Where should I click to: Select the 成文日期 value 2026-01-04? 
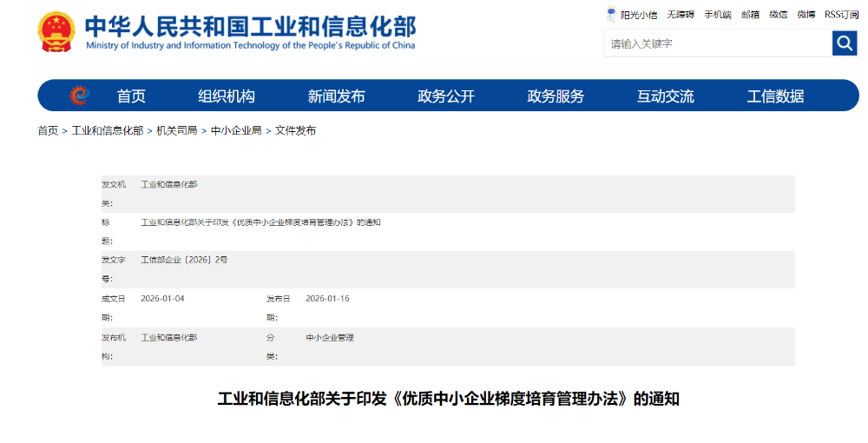(x=163, y=299)
